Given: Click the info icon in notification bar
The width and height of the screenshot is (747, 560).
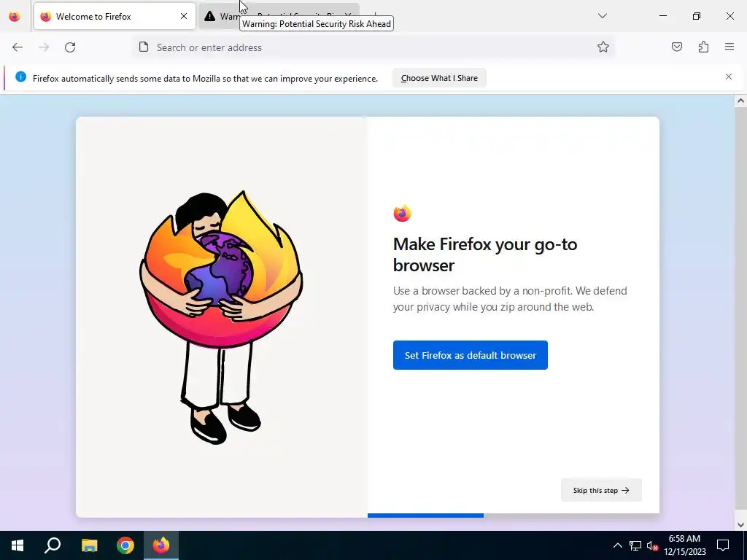Looking at the screenshot, I should [21, 77].
